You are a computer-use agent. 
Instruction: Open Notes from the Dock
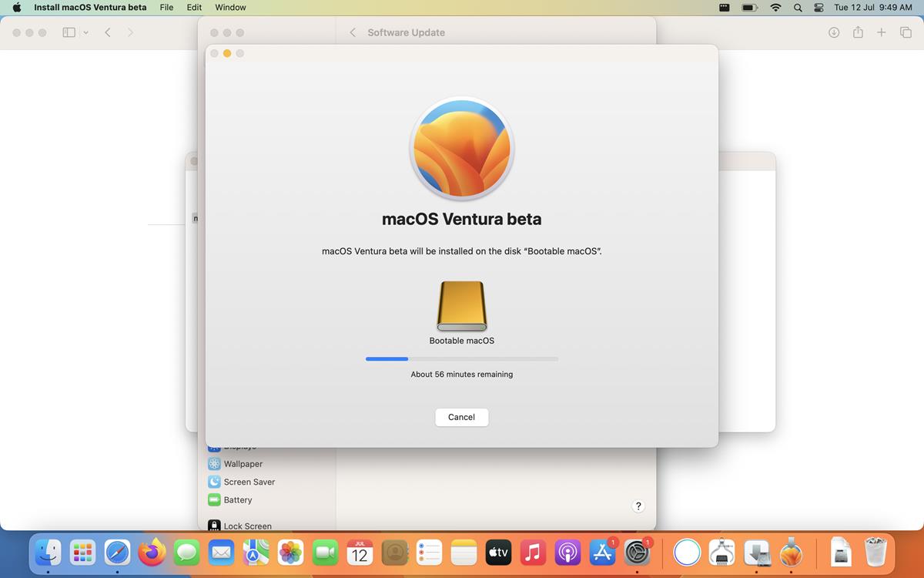pyautogui.click(x=464, y=552)
